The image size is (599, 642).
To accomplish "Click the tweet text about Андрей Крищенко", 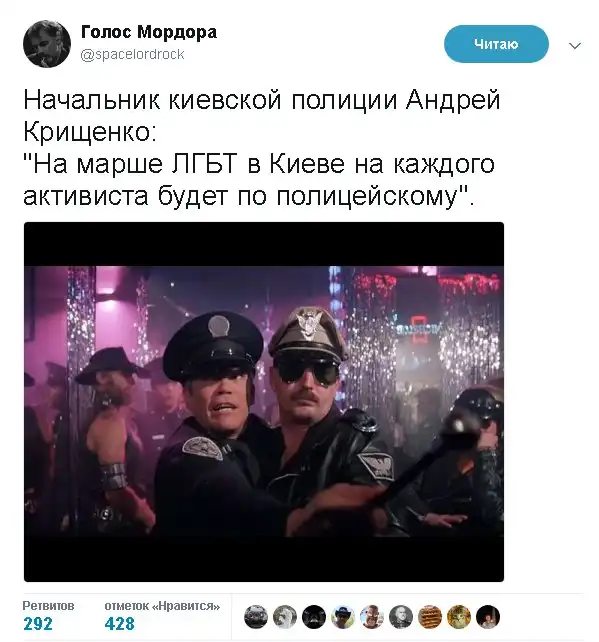I will point(262,148).
